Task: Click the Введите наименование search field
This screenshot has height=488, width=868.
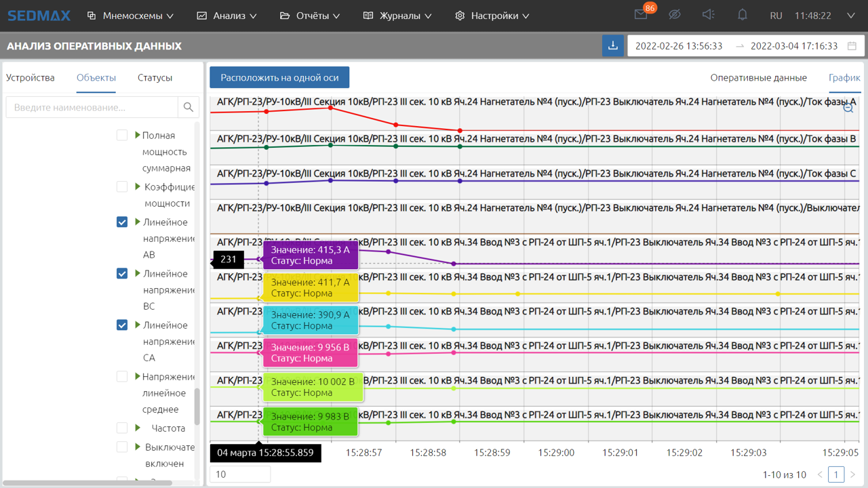Action: click(x=92, y=107)
